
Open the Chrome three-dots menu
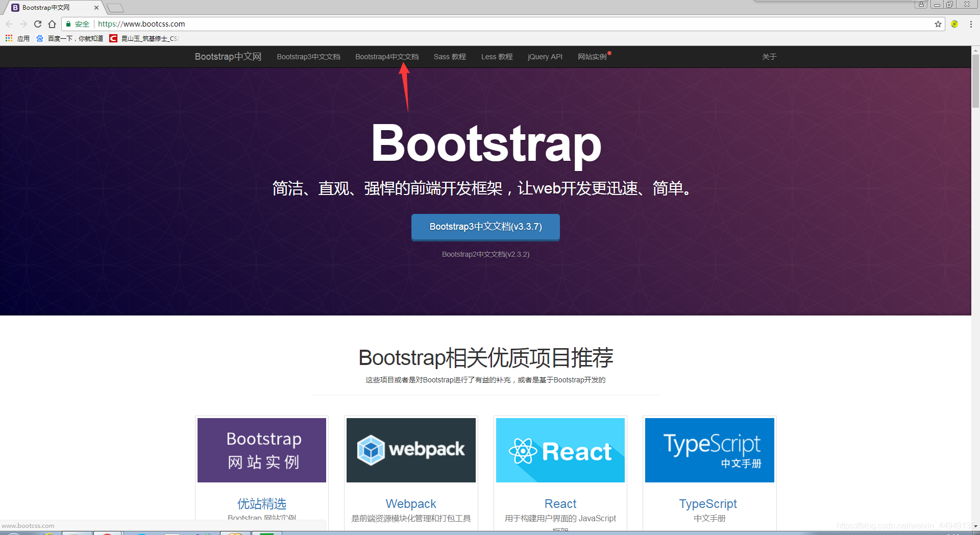coord(971,23)
